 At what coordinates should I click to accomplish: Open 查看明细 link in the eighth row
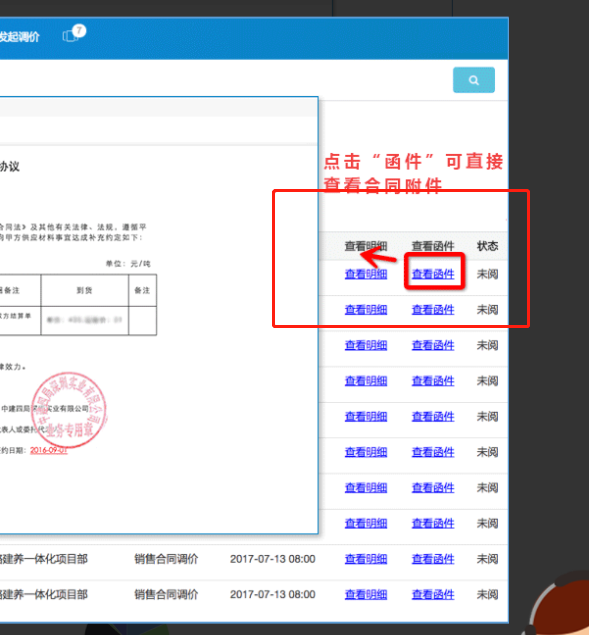point(366,524)
